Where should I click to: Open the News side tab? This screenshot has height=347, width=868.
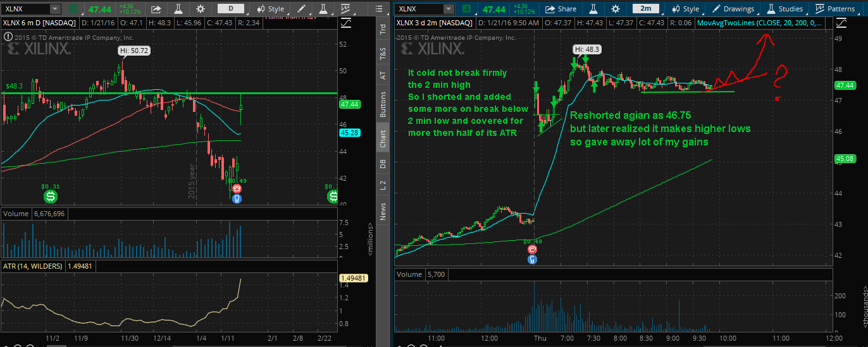[382, 211]
